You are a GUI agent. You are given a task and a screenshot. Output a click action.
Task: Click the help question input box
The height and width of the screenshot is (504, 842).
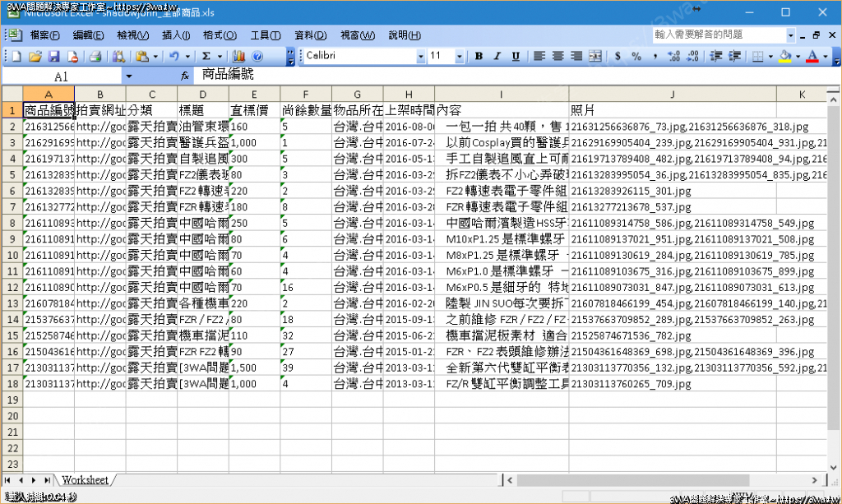coord(718,35)
